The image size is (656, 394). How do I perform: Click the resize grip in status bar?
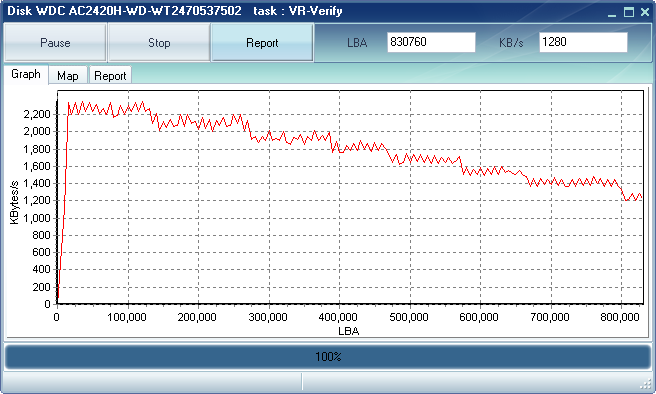[646, 383]
